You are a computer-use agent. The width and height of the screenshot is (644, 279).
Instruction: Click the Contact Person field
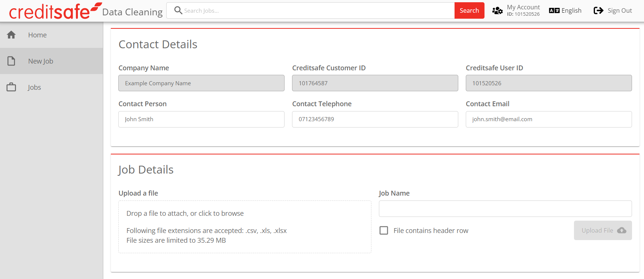201,119
